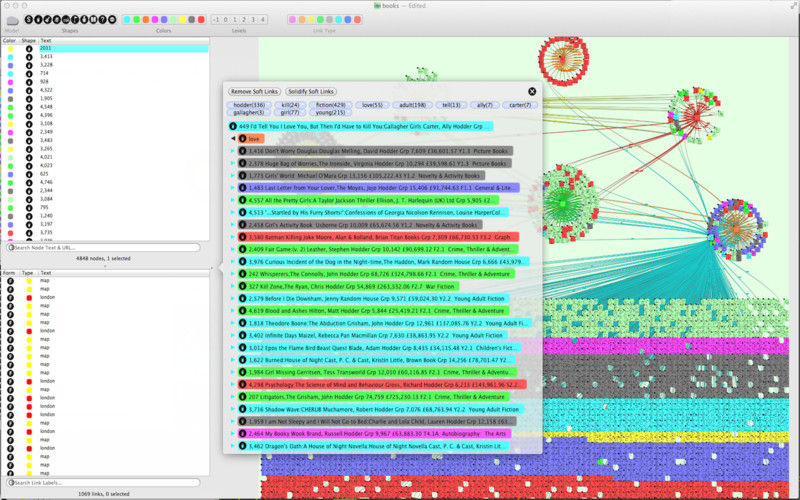Select the 2011 node row
800x500 pixels.
[x=105, y=48]
